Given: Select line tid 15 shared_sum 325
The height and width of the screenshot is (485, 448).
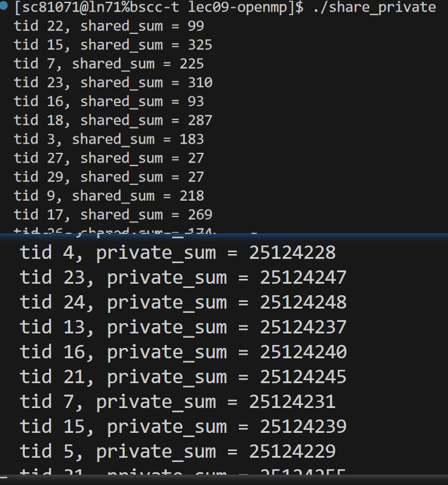Looking at the screenshot, I should click(x=113, y=45).
